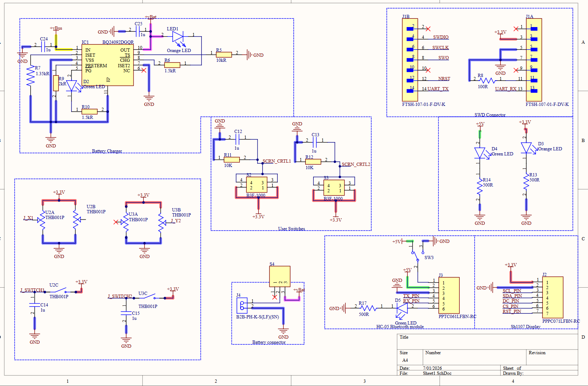Select the U2A THB001P potentiometer
Viewport: 588px width, 386px height.
(x=42, y=220)
